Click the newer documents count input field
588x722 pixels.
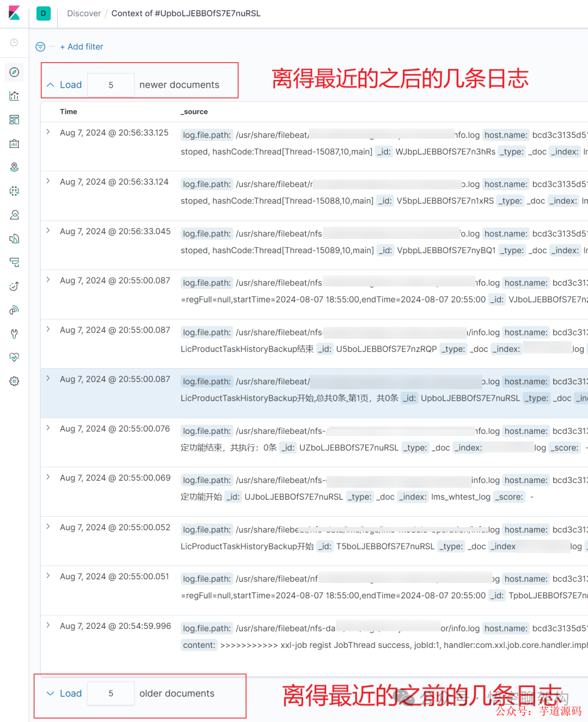pos(111,84)
